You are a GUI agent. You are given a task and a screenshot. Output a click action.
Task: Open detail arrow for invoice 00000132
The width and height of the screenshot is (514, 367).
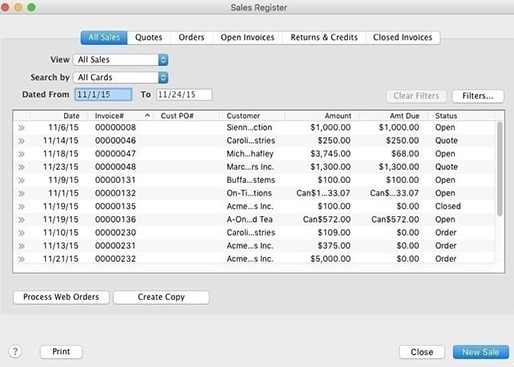pos(21,193)
